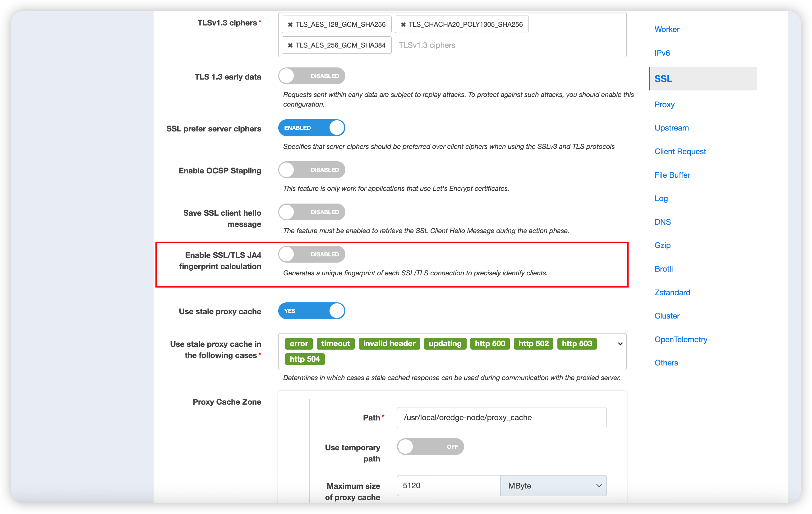Expand the stale proxy cache cases dropdown
This screenshot has height=514, width=812.
(x=620, y=343)
